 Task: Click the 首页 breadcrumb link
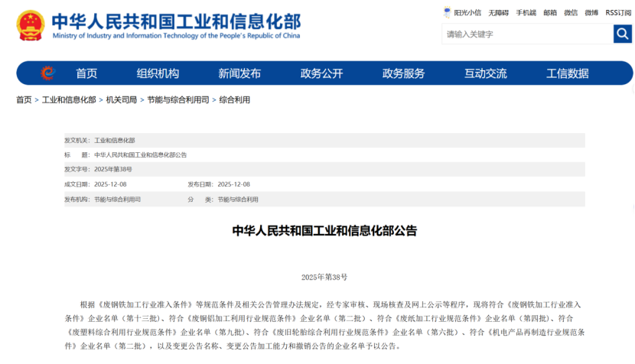(x=24, y=99)
